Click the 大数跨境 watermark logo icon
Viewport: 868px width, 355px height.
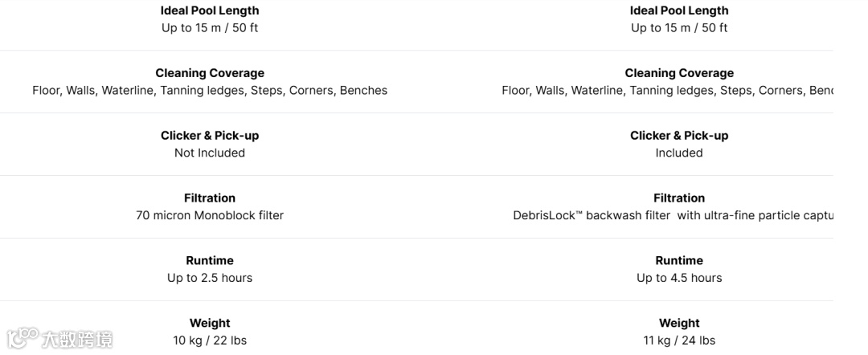[x=23, y=338]
